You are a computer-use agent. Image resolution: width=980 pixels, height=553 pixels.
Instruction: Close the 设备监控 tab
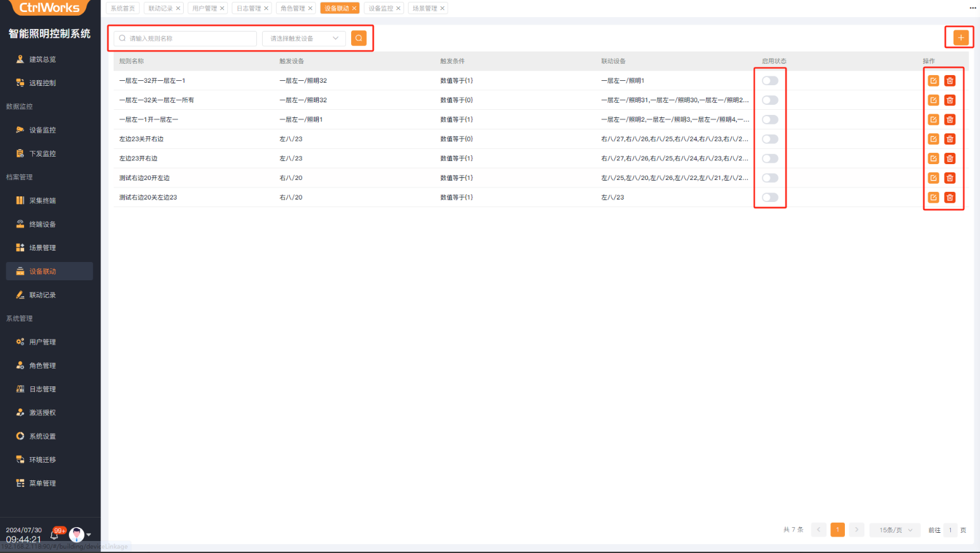tap(398, 8)
